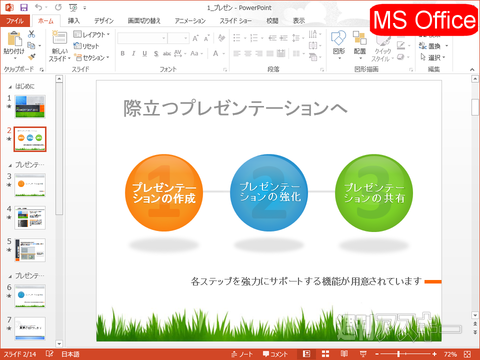Image resolution: width=480 pixels, height=360 pixels.
Task: Switch to Normal view in status bar
Action: pyautogui.click(x=306, y=354)
